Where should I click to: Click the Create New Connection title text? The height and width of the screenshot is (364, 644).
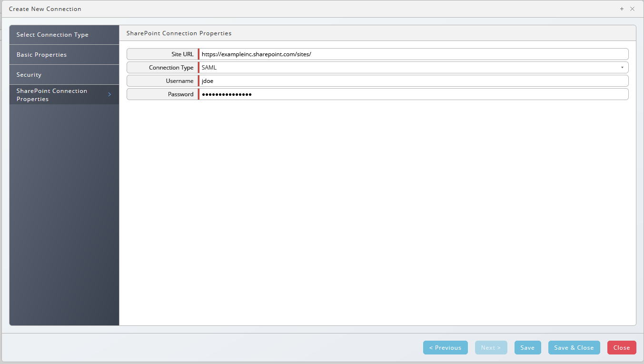45,9
